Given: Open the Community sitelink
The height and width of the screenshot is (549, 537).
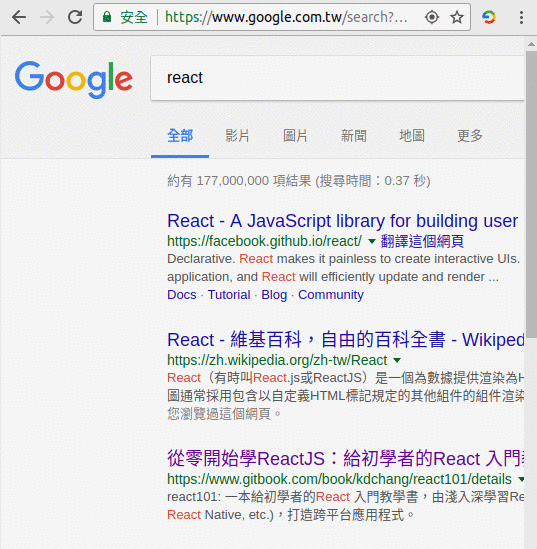Looking at the screenshot, I should [331, 295].
